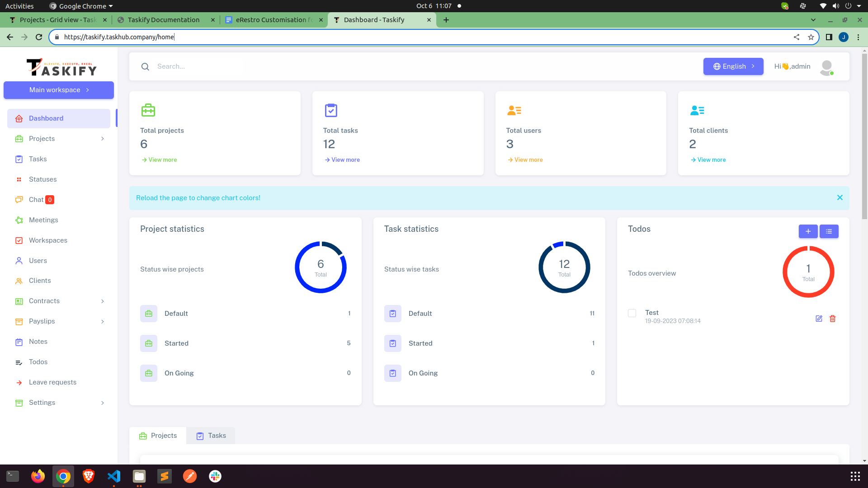
Task: Select the Meetings sidebar icon
Action: point(19,220)
